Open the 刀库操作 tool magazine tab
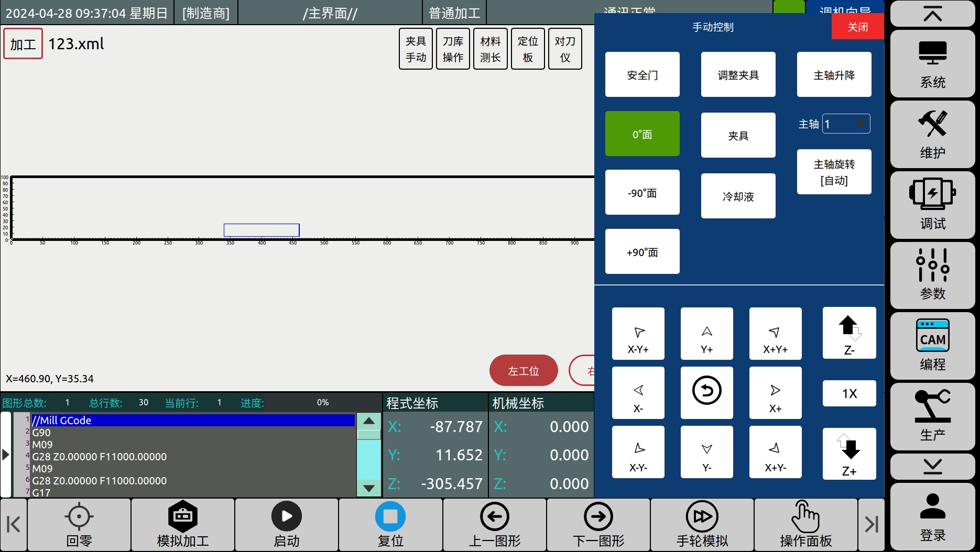This screenshot has width=980, height=552. (x=453, y=49)
